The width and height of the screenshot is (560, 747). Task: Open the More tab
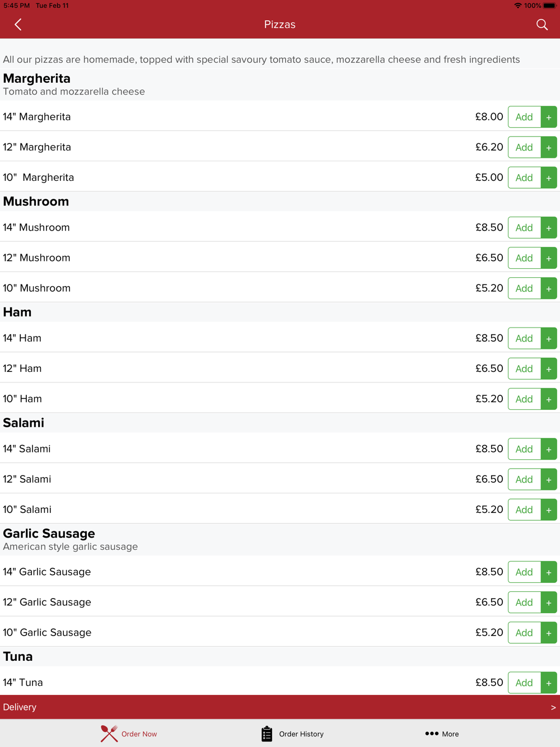[442, 734]
